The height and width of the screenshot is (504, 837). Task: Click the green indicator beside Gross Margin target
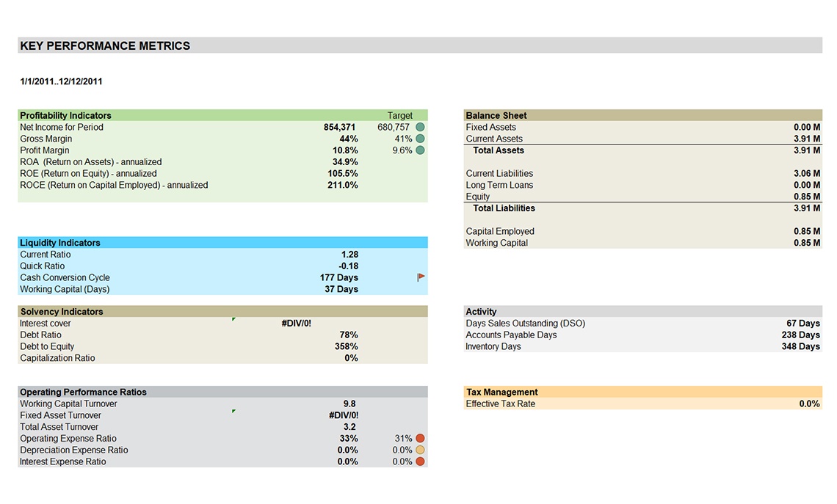tap(420, 139)
